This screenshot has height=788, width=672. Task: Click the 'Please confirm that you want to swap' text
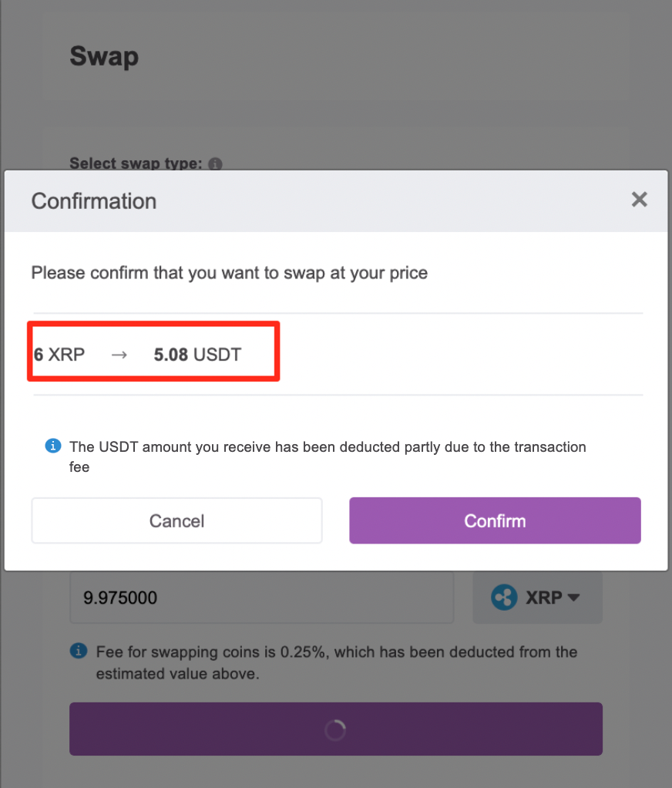tap(230, 273)
